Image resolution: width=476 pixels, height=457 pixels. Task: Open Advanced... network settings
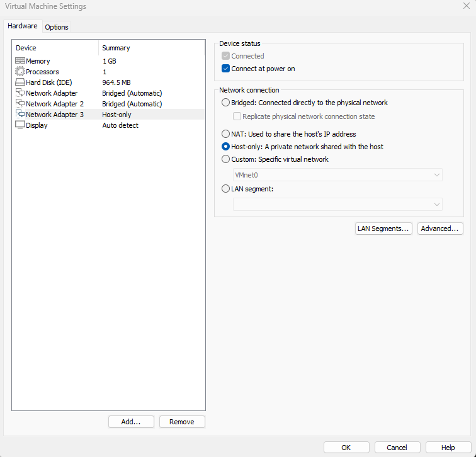(x=440, y=228)
